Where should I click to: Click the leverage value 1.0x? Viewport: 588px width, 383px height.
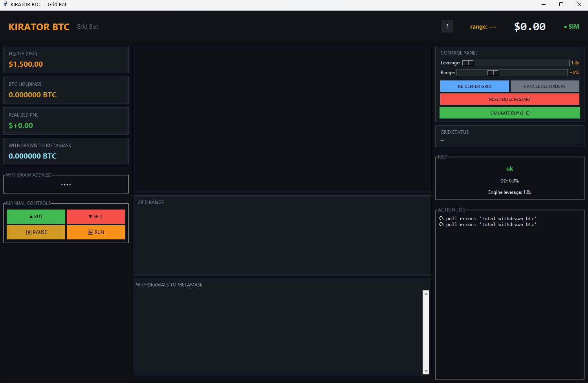575,63
